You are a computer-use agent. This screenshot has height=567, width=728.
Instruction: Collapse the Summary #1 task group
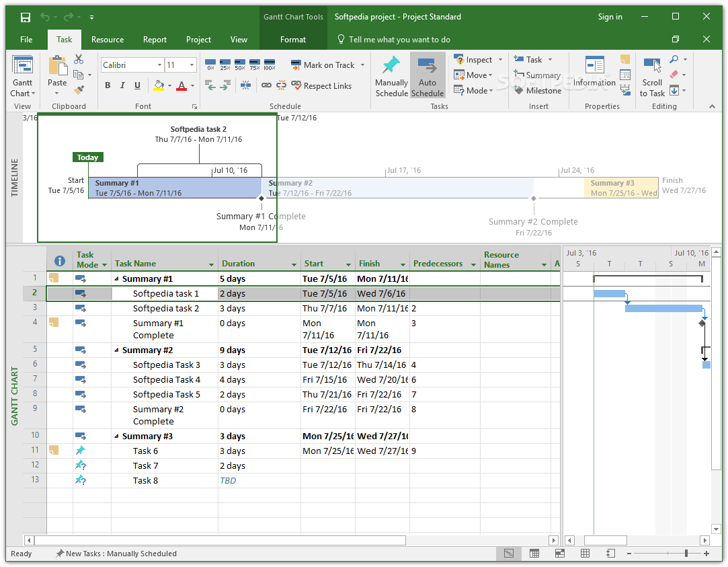(116, 279)
